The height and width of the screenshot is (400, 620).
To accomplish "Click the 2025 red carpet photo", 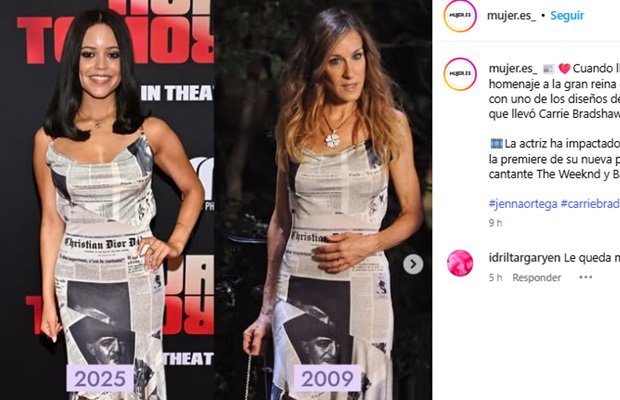I will click(107, 200).
